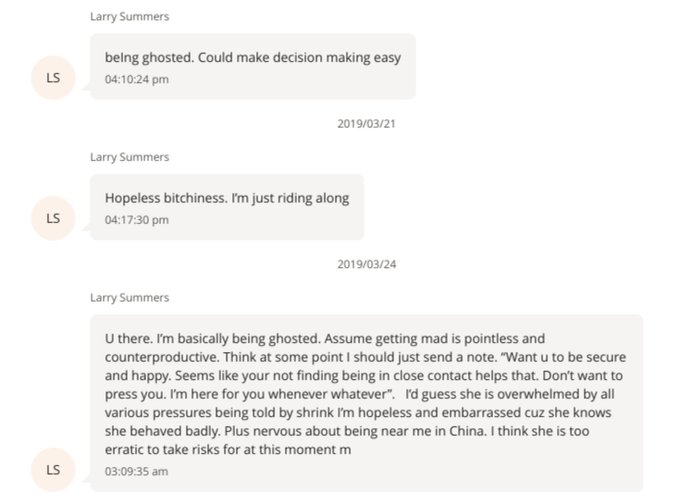Click the word 'counterproductive' in the long message
Screen dimensions: 680x504
[x=162, y=357]
